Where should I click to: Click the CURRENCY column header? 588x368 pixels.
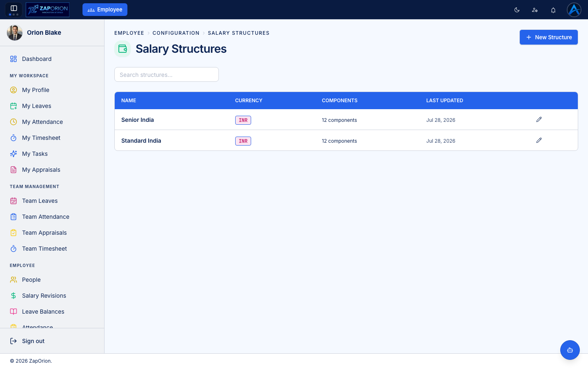coord(249,101)
